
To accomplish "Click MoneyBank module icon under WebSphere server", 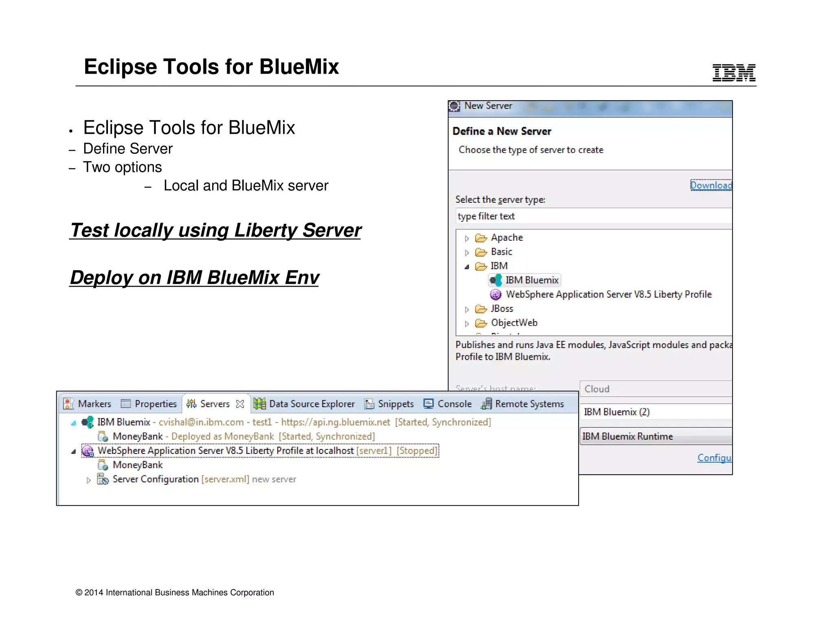I will click(103, 465).
